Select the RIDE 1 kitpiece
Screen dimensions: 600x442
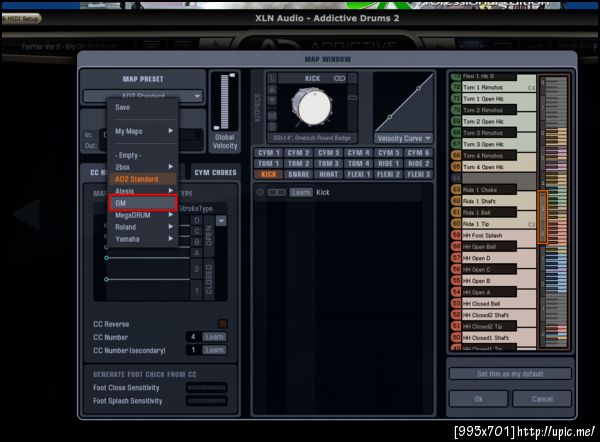point(388,163)
